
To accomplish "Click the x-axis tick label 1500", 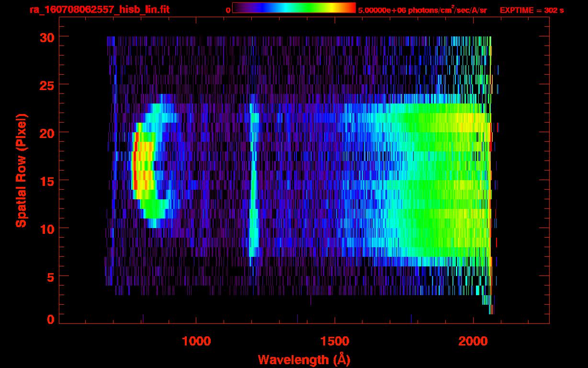I will click(x=335, y=341).
